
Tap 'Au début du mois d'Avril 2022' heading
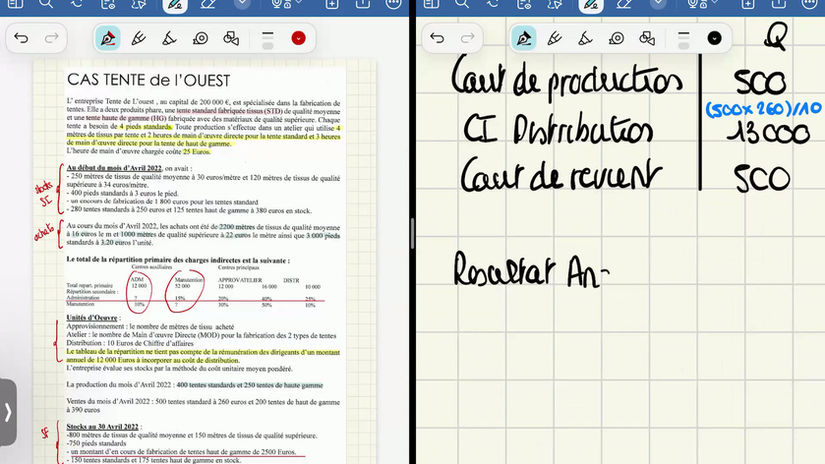(x=114, y=168)
